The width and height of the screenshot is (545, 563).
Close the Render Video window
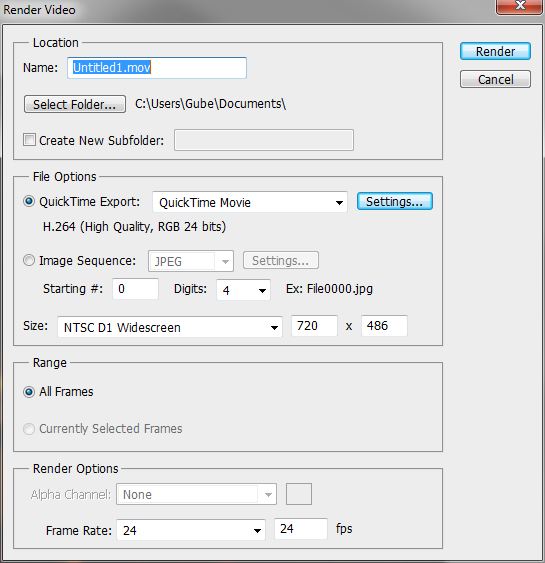coord(519,6)
